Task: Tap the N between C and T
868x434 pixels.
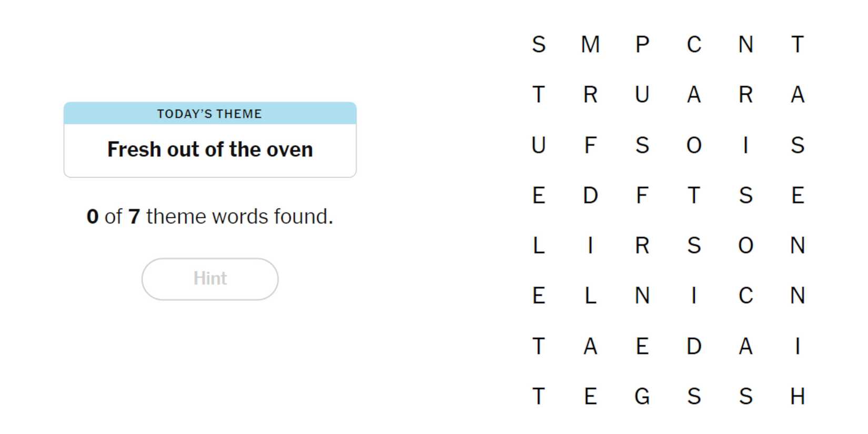Action: pos(745,44)
